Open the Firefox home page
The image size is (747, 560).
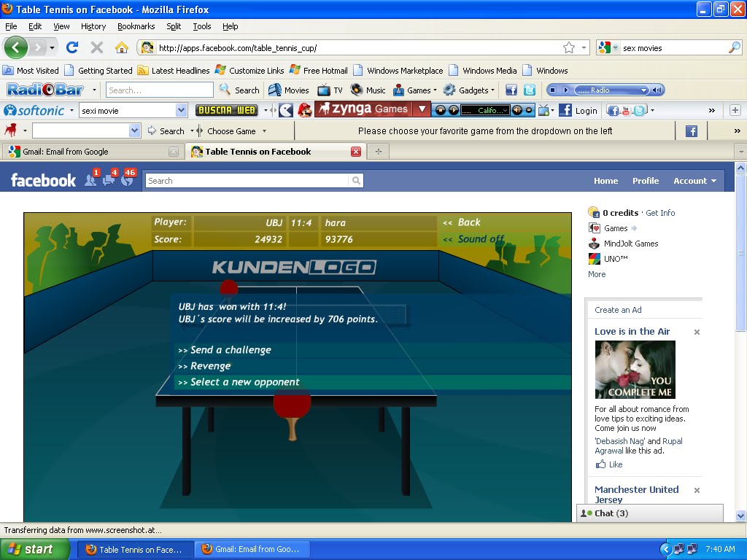pos(122,47)
